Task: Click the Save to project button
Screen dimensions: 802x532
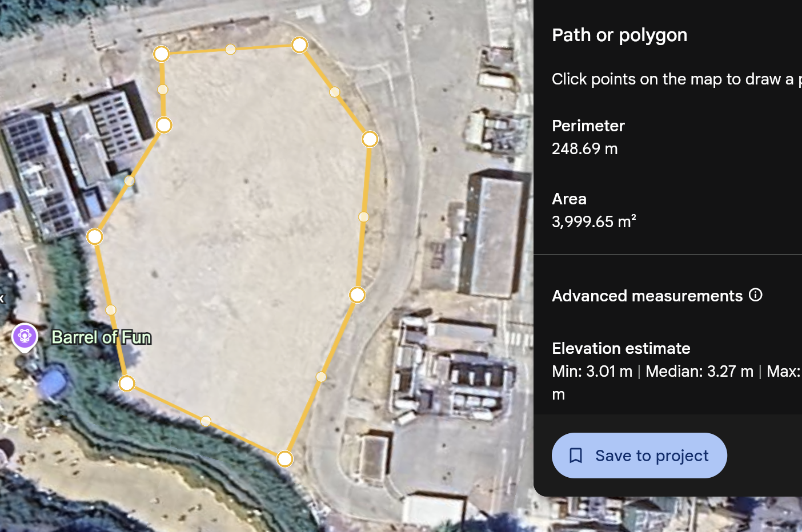Action: point(639,456)
